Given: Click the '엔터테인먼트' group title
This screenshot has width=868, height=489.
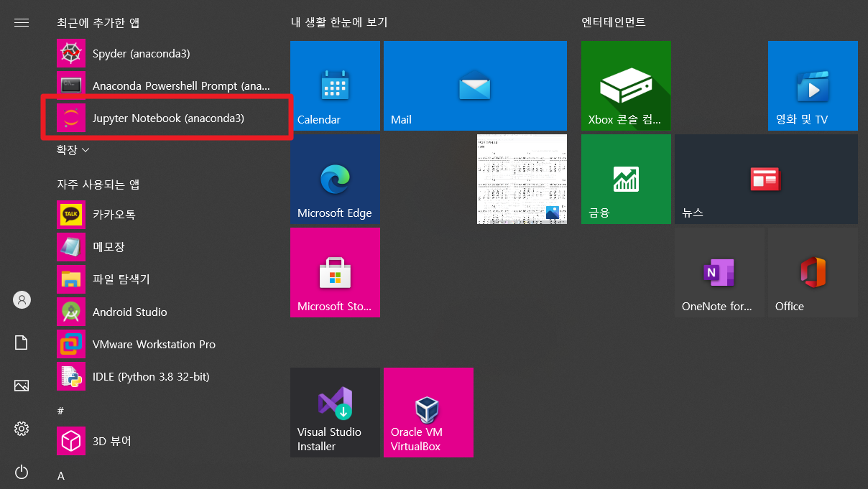Looking at the screenshot, I should pyautogui.click(x=614, y=22).
